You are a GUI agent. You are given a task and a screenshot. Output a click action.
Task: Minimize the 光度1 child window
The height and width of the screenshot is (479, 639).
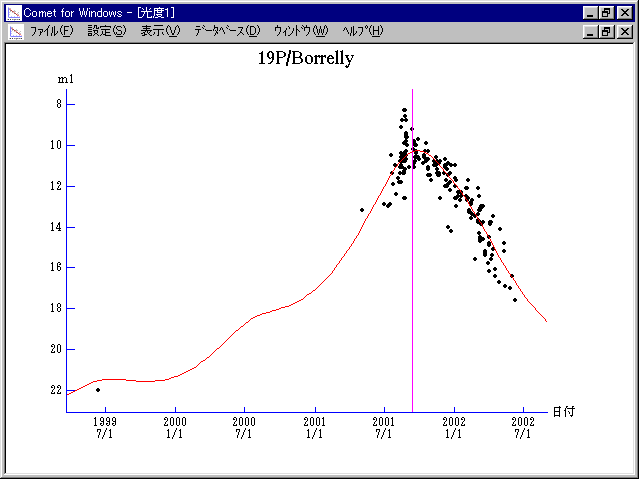pyautogui.click(x=590, y=31)
